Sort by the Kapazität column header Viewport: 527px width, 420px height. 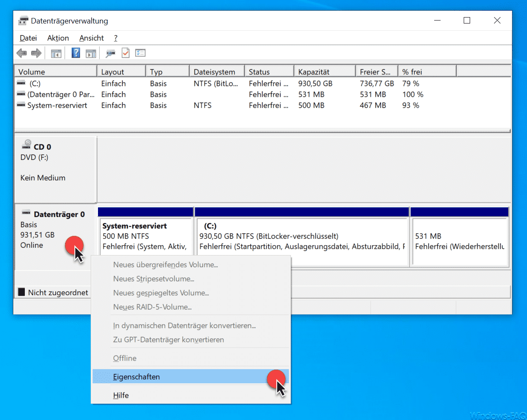(325, 72)
